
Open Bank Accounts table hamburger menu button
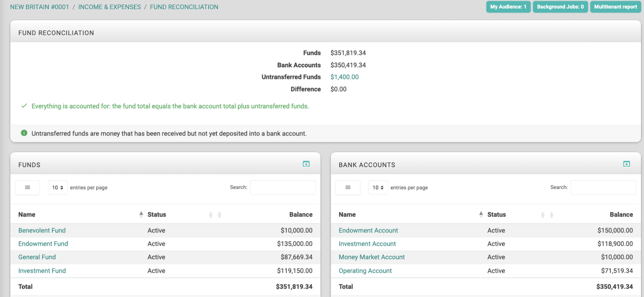pyautogui.click(x=348, y=187)
